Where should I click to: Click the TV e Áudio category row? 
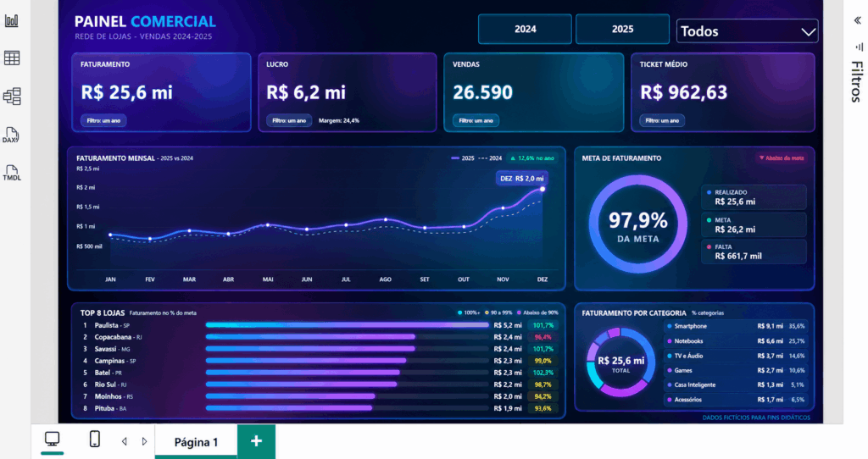[x=736, y=356]
